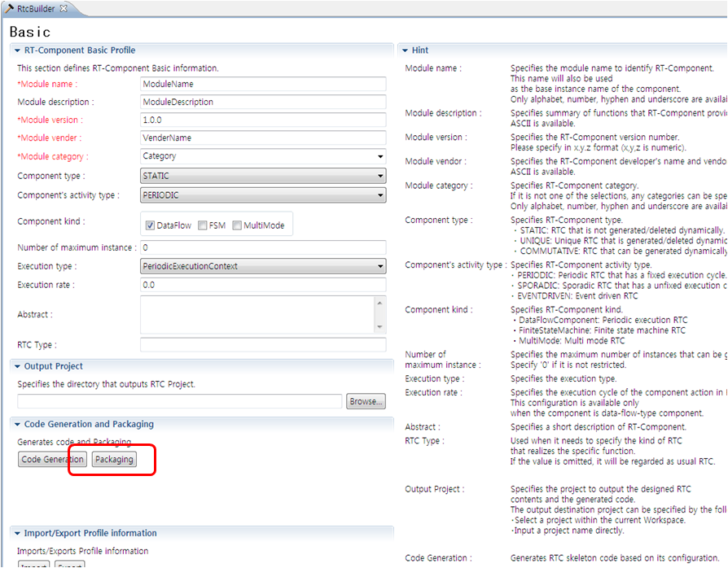728x568 pixels.
Task: Enable the MultiMode checkbox
Action: point(237,225)
